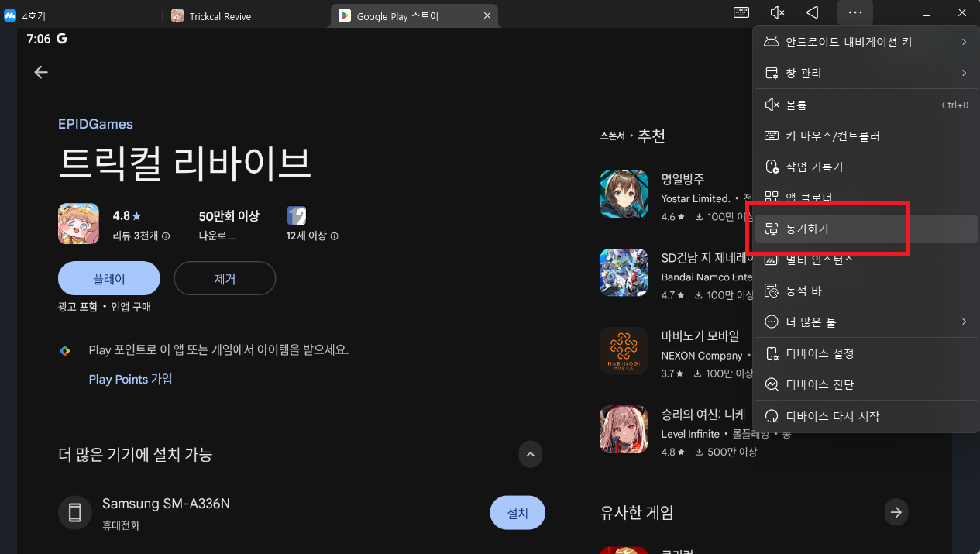980x554 pixels.
Task: Click the Play Points diamond icon
Action: [65, 350]
